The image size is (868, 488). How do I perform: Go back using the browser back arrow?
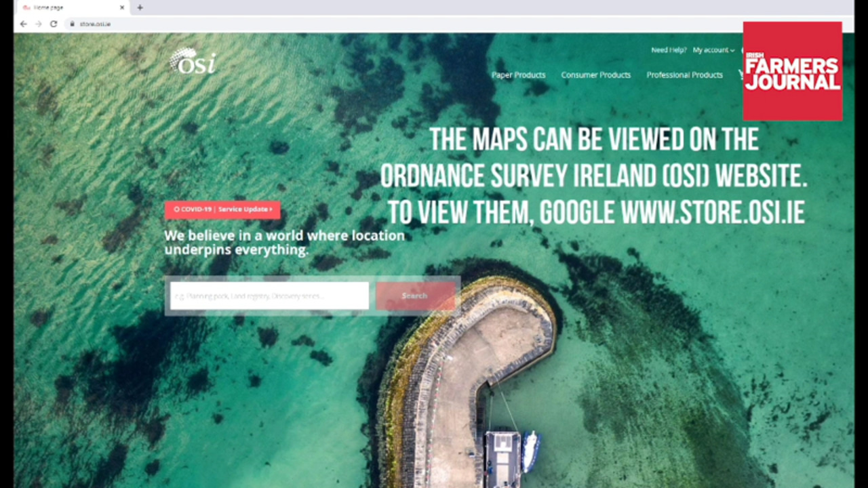tap(24, 24)
